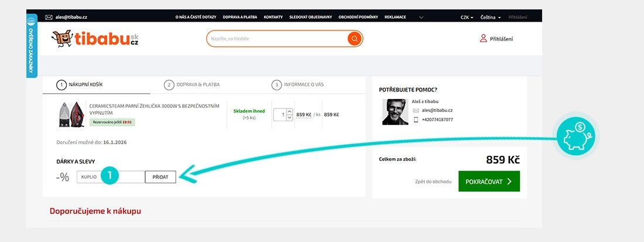This screenshot has width=644, height=242.
Task: Click the Dárky a slevy heading
Action: click(x=76, y=162)
